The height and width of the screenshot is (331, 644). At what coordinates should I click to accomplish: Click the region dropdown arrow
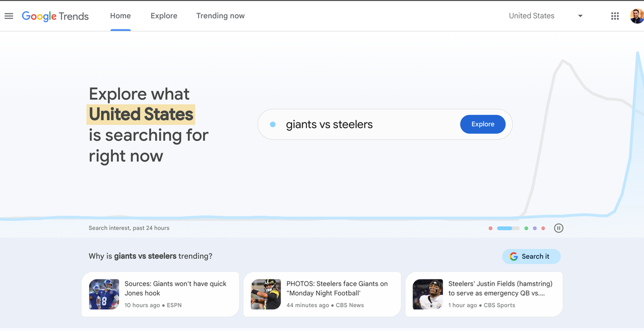coord(580,16)
